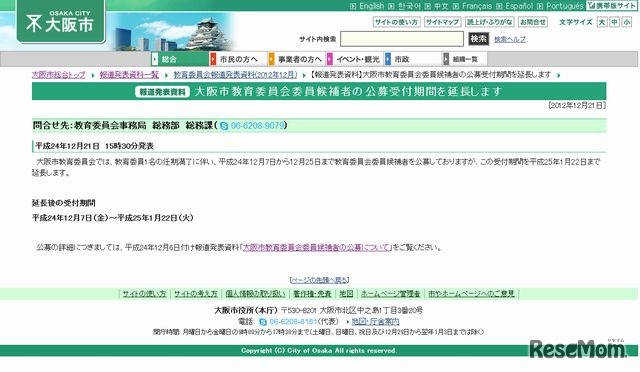Open サイトの使い方 button at top
This screenshot has width=640, height=372.
pos(396,22)
